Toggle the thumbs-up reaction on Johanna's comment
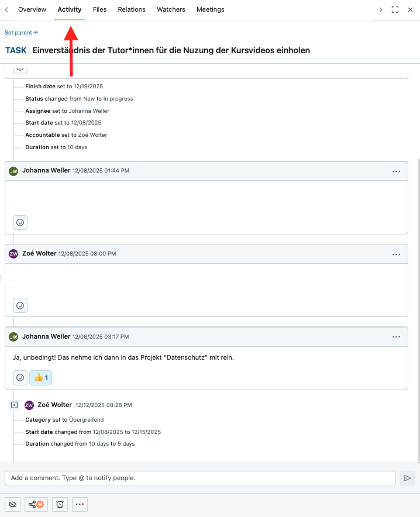Screen dimensions: 420x517 [x=41, y=378]
